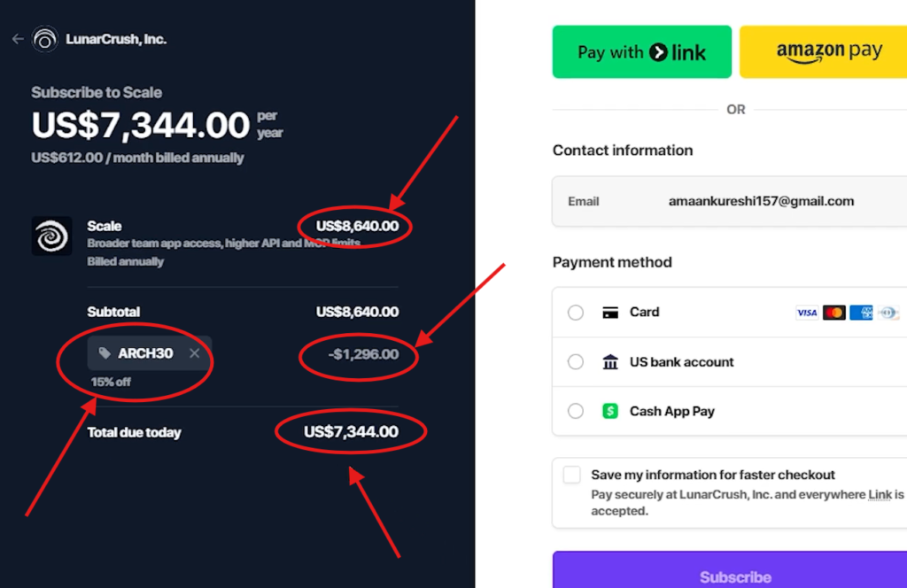
Task: Remove the ARCH30 promo code
Action: (194, 352)
